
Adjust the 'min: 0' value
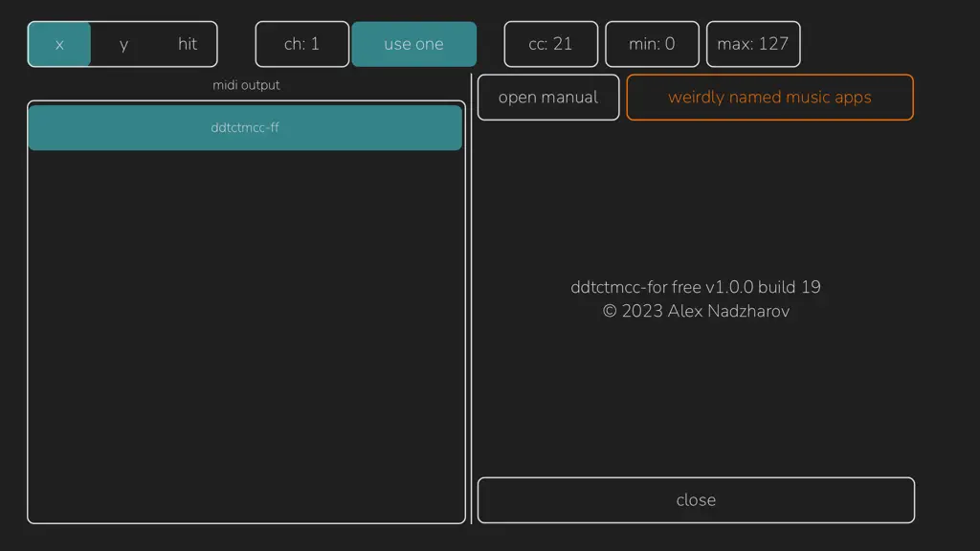tap(652, 44)
